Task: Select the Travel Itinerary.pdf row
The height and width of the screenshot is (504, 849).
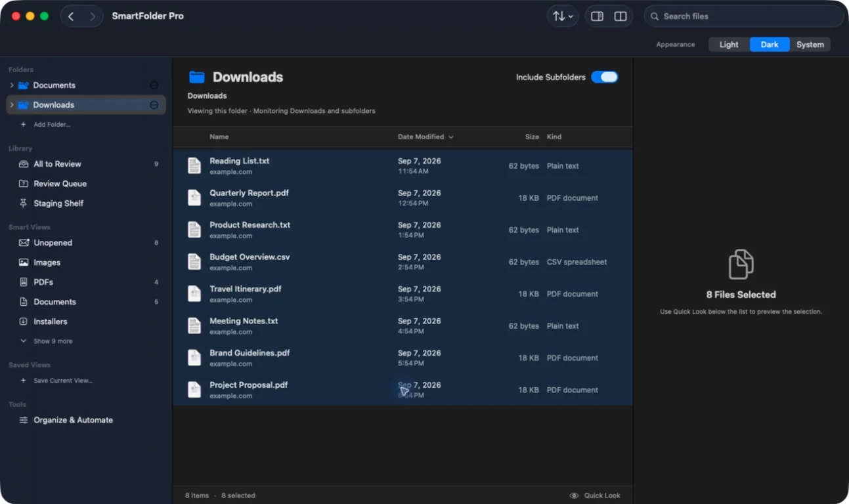Action: tap(403, 294)
